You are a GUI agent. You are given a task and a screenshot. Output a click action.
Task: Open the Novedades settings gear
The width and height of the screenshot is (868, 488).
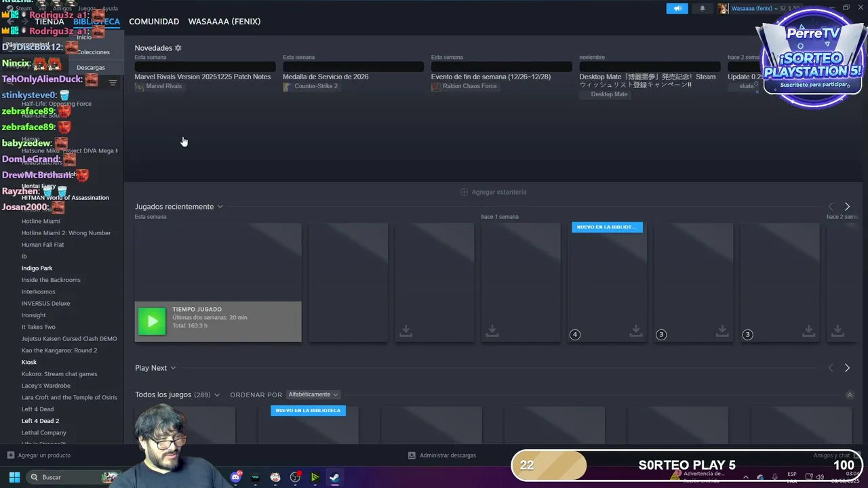coord(178,48)
